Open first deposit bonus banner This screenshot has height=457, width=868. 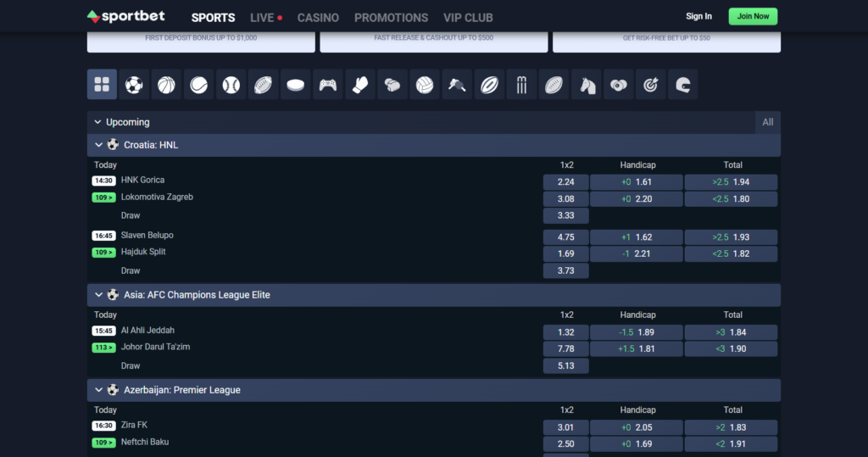tap(201, 42)
